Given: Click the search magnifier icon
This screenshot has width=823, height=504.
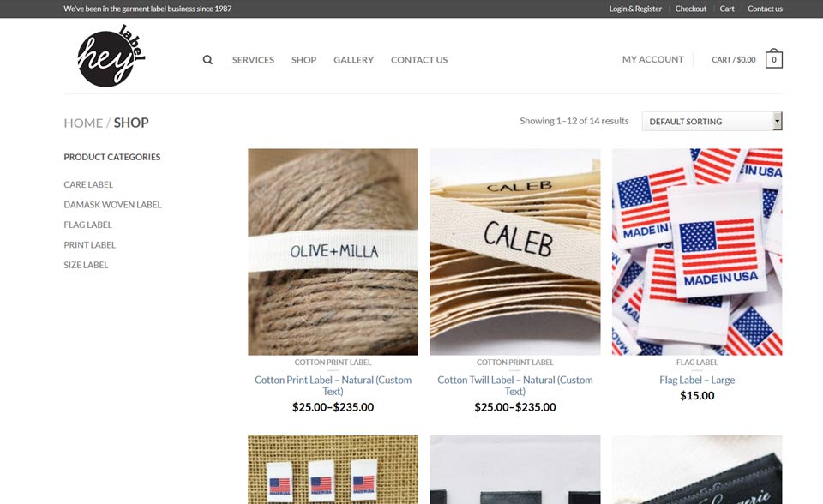Looking at the screenshot, I should pos(207,60).
